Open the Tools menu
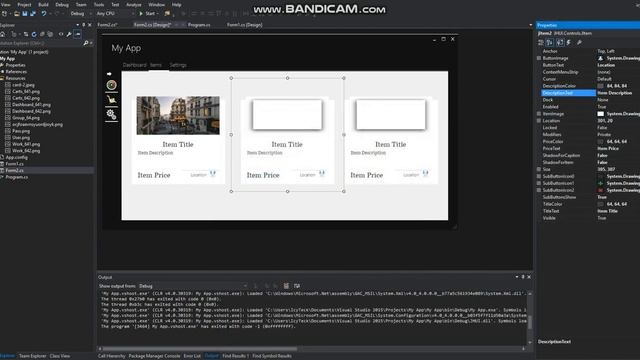640x360 pixels. 99,4
